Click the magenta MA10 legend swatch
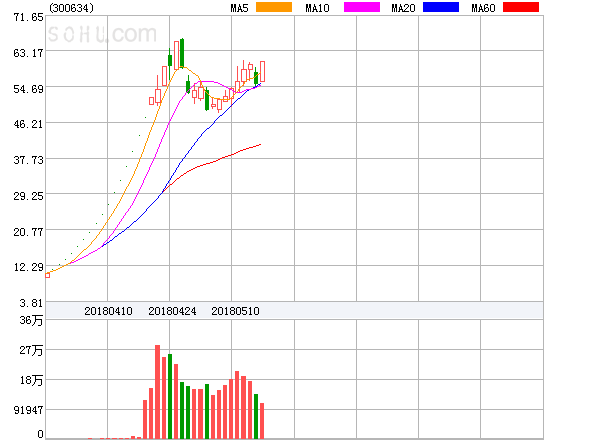This screenshot has height=440, width=600. tap(362, 7)
